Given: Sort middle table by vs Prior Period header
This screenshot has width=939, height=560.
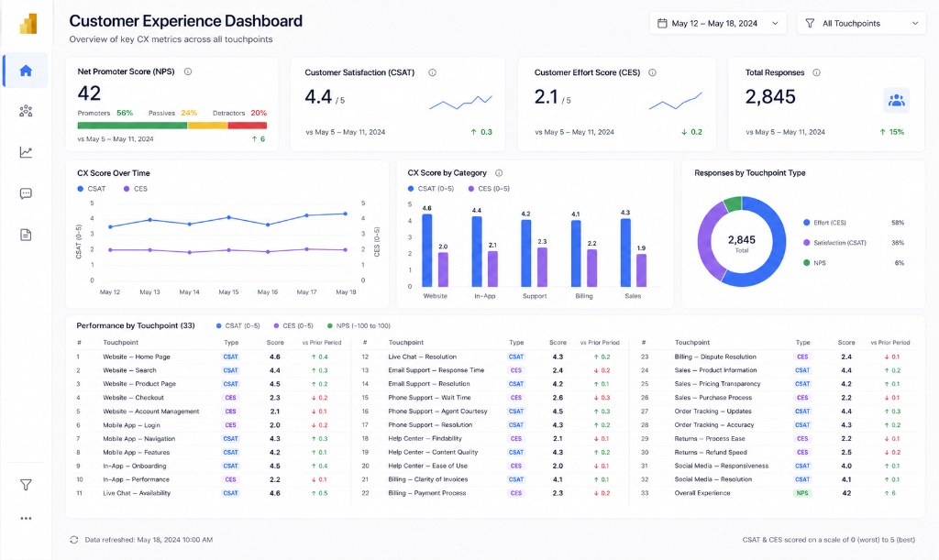Looking at the screenshot, I should [600, 343].
